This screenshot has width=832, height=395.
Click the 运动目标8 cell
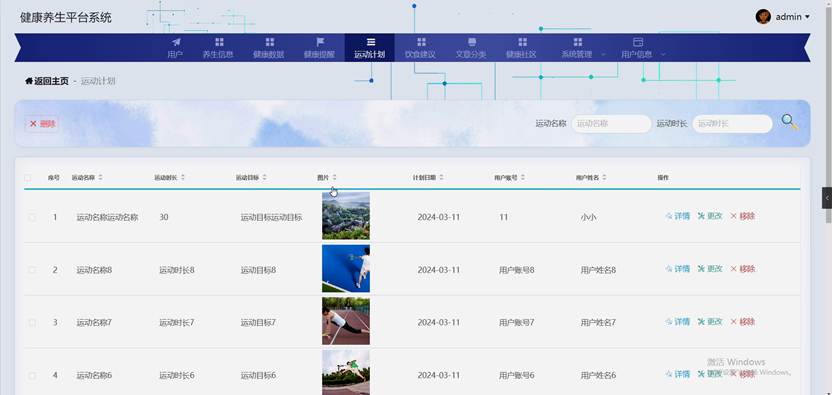pos(258,270)
